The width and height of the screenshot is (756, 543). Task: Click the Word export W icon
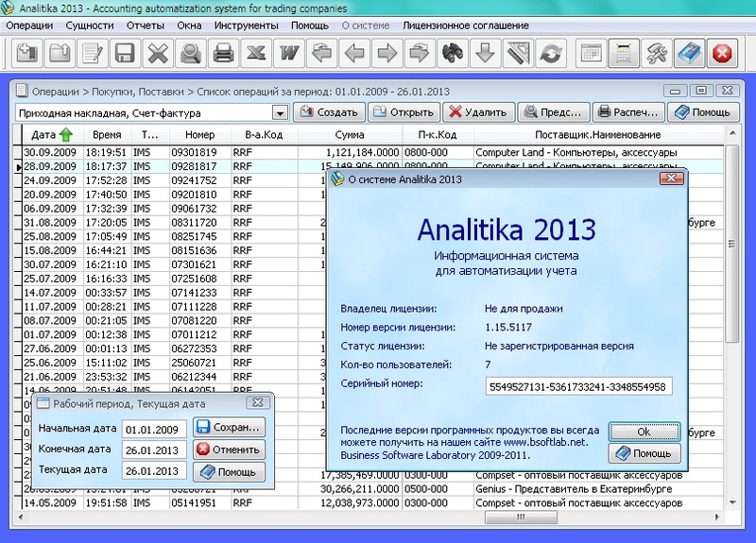point(289,53)
